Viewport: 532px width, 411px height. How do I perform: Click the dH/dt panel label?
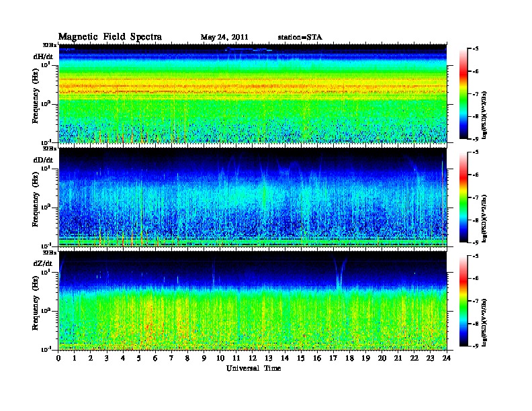pyautogui.click(x=43, y=56)
